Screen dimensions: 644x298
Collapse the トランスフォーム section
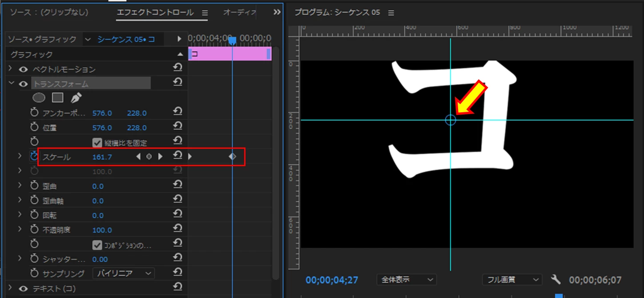point(11,84)
